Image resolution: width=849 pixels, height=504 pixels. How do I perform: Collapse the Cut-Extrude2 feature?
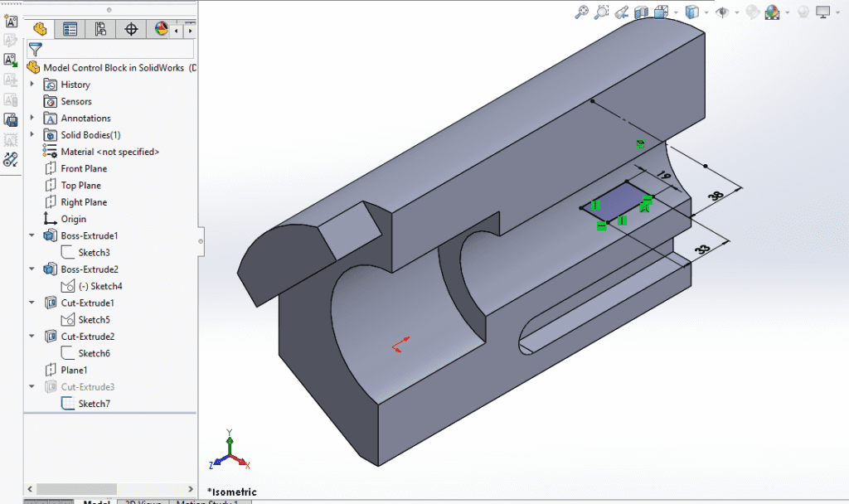32,337
